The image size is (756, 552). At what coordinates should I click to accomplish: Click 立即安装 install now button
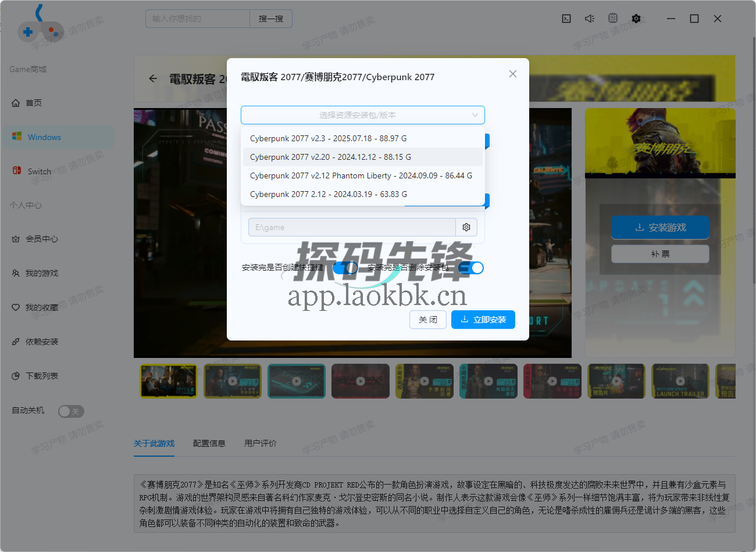pyautogui.click(x=483, y=320)
